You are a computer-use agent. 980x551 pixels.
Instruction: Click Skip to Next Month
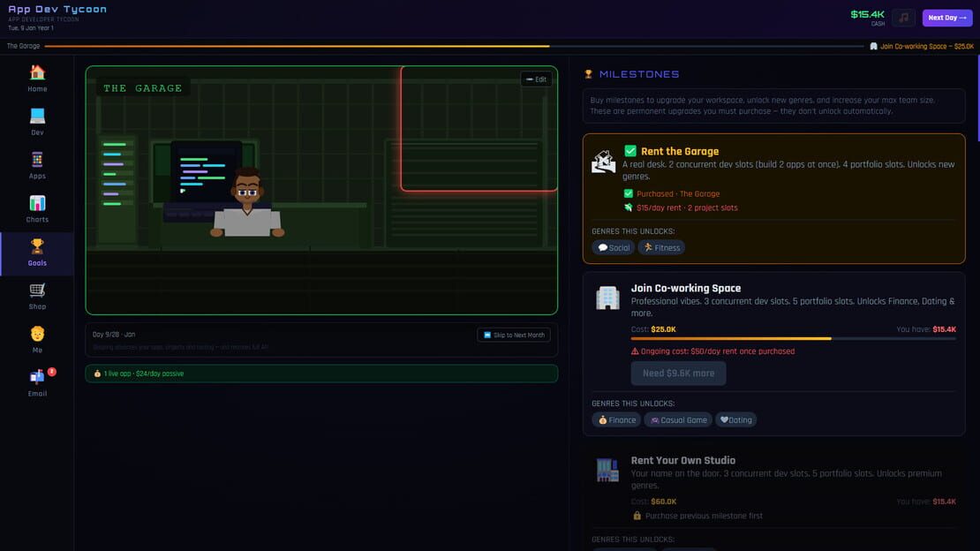pos(514,336)
